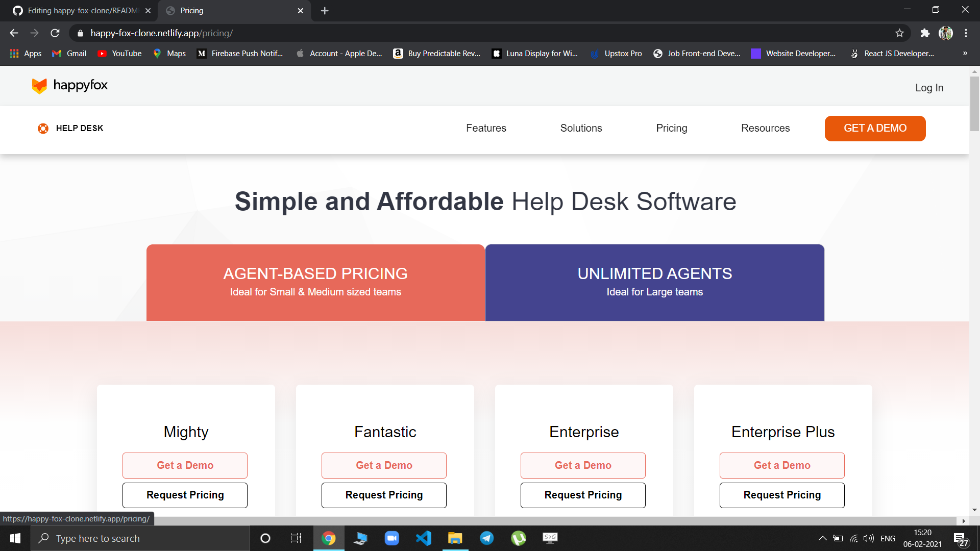The height and width of the screenshot is (551, 980).
Task: Bookmark this page with the star icon
Action: 899,33
